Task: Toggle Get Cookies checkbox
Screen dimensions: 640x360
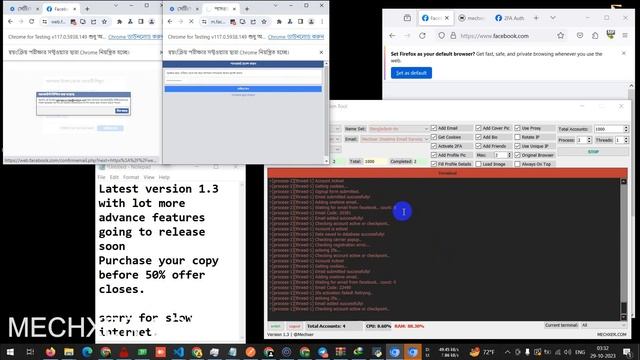Action: [434, 137]
